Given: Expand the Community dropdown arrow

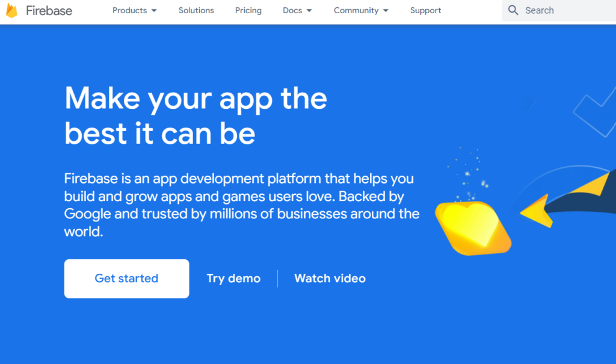Looking at the screenshot, I should pyautogui.click(x=386, y=11).
